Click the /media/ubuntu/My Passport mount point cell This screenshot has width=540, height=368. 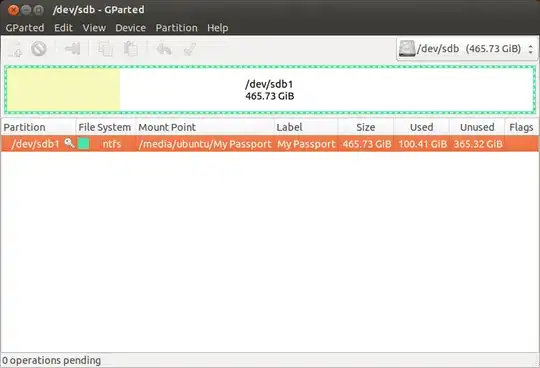point(205,144)
